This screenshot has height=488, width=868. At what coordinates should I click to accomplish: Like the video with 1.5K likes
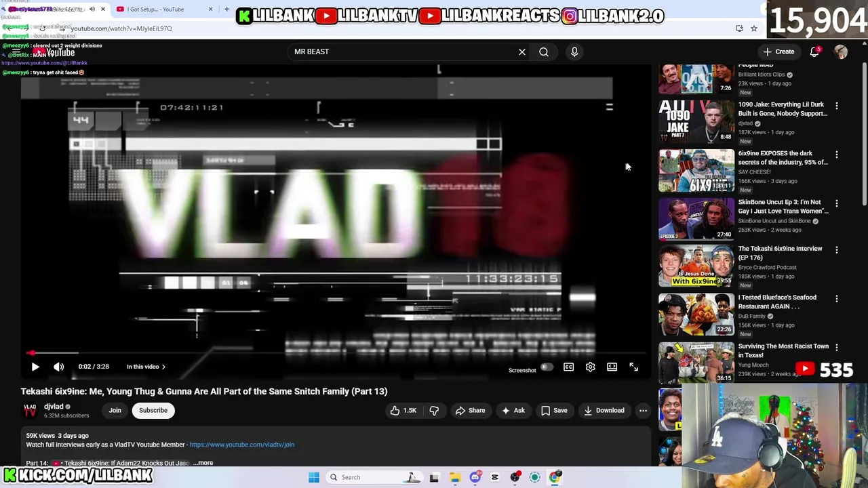pyautogui.click(x=402, y=410)
